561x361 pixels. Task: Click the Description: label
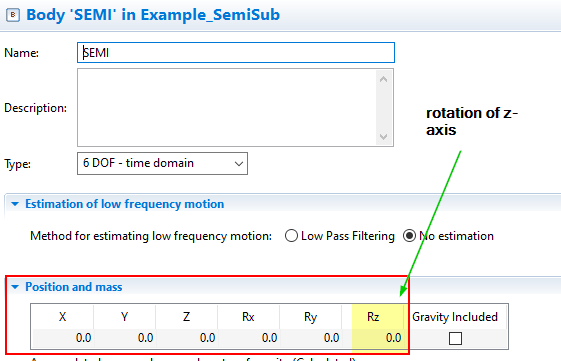coord(35,108)
